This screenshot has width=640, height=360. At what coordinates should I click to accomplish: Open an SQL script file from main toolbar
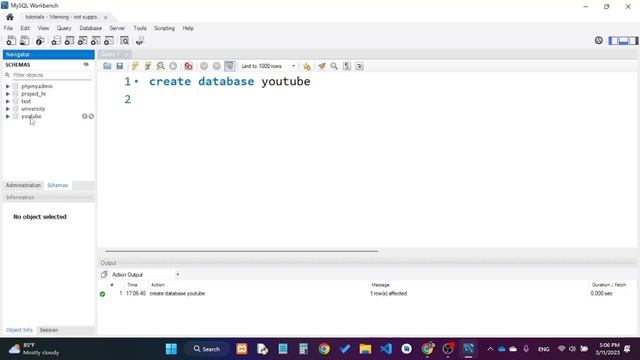point(25,40)
